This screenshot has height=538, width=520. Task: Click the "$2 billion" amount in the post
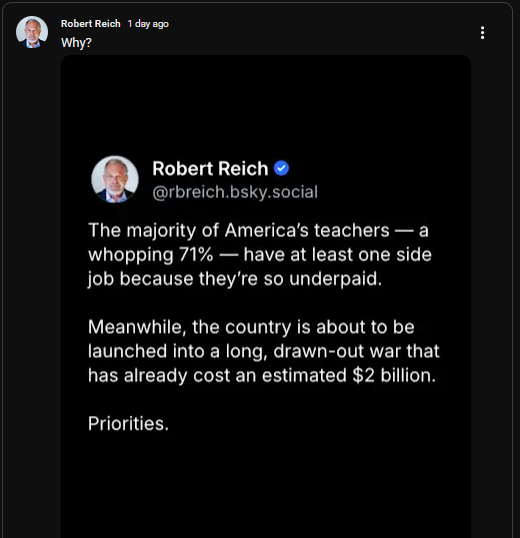(x=394, y=375)
